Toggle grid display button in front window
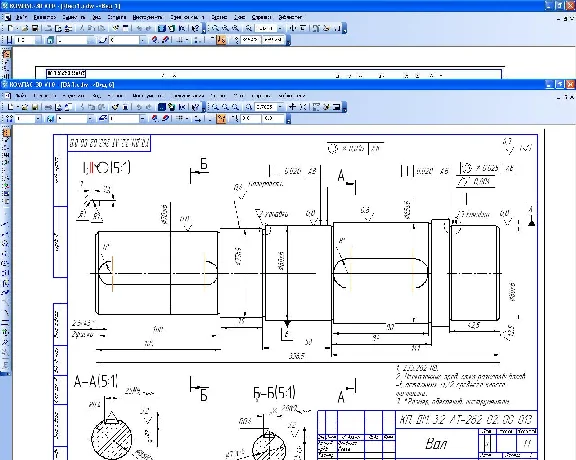Image resolution: width=576 pixels, height=460 pixels. (180, 119)
